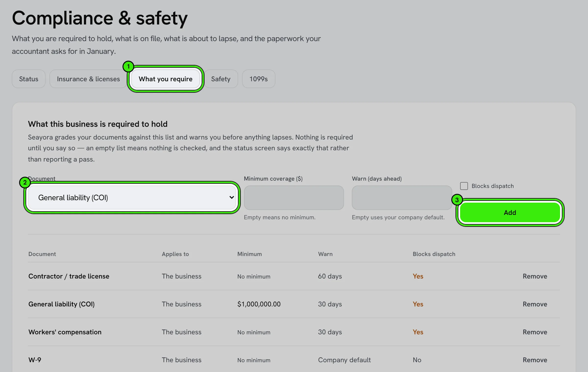Go to the Safety tab
The height and width of the screenshot is (372, 588).
tap(221, 79)
